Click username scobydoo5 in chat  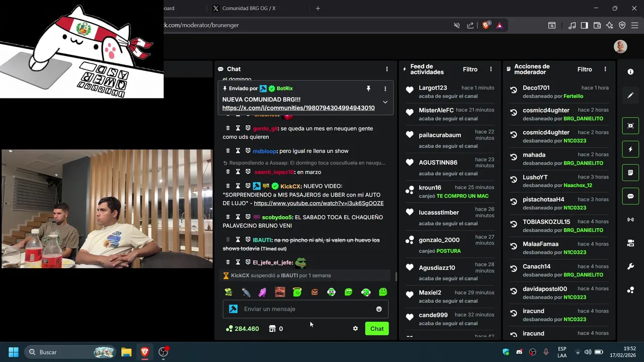tap(276, 217)
